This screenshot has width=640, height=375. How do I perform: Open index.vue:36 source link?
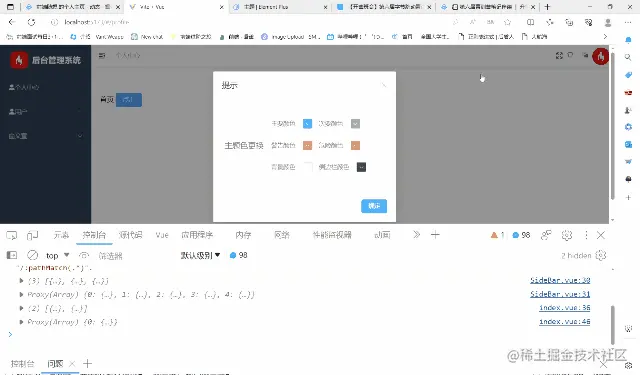coord(564,308)
